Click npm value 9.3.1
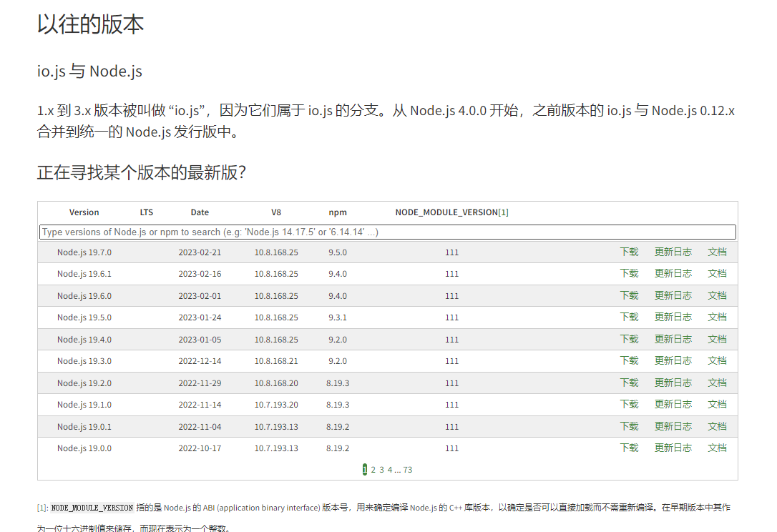The width and height of the screenshot is (777, 532). click(x=338, y=317)
